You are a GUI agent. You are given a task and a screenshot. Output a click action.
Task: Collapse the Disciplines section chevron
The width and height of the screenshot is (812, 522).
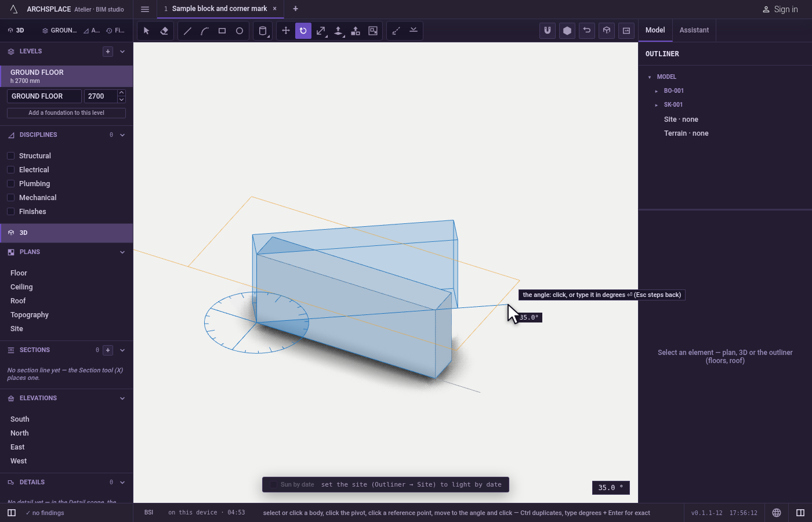pyautogui.click(x=122, y=135)
